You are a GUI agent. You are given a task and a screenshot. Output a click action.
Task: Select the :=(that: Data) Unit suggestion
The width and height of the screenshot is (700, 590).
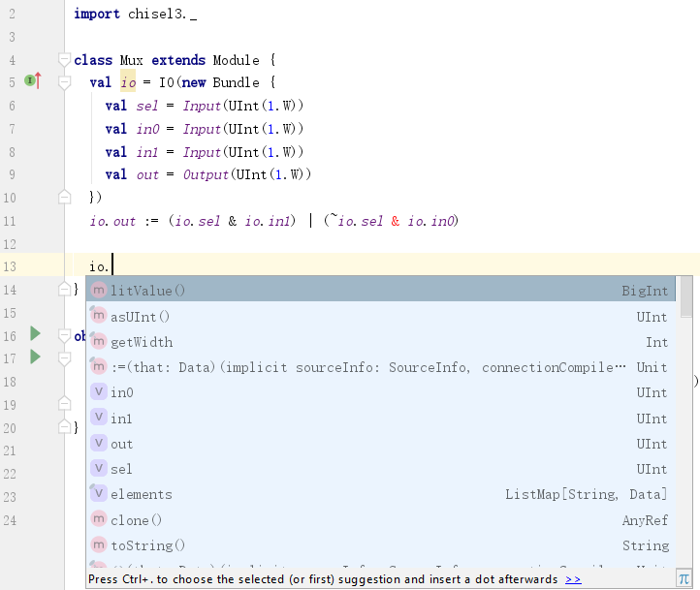[x=380, y=367]
